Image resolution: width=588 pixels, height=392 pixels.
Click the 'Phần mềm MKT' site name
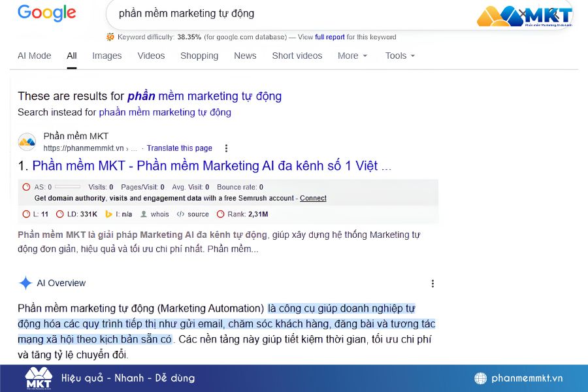point(76,136)
